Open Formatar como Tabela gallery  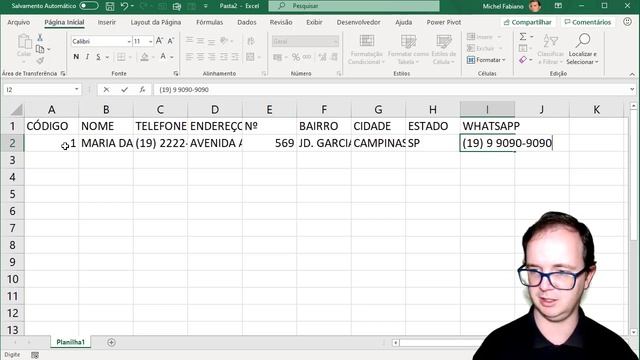pos(408,49)
